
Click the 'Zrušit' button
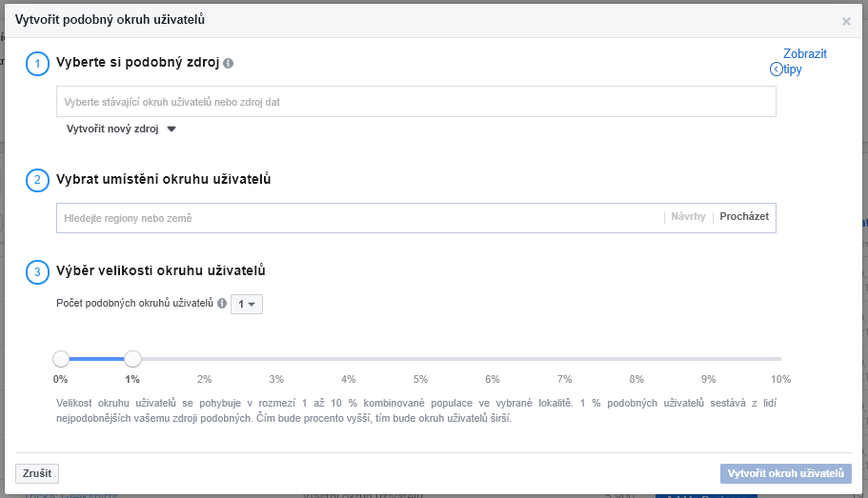tap(37, 473)
